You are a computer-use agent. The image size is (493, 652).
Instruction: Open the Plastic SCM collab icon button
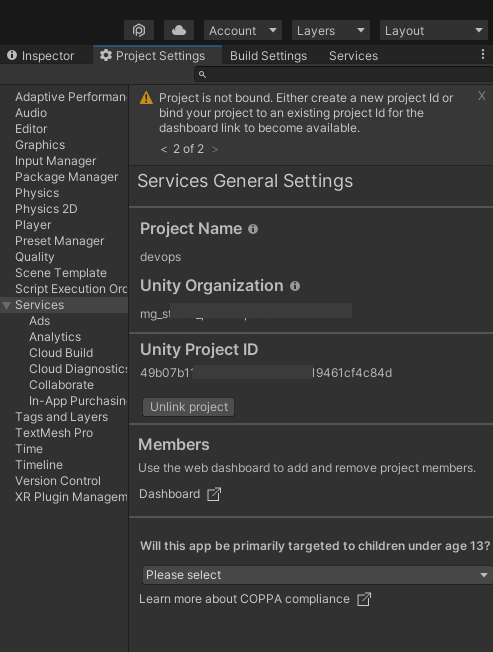(x=139, y=30)
